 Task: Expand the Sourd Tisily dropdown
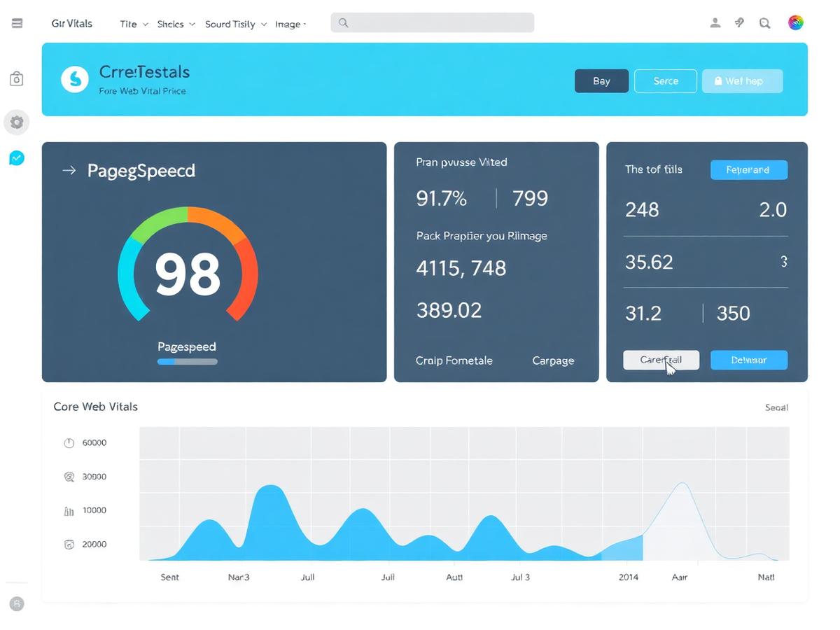point(236,24)
